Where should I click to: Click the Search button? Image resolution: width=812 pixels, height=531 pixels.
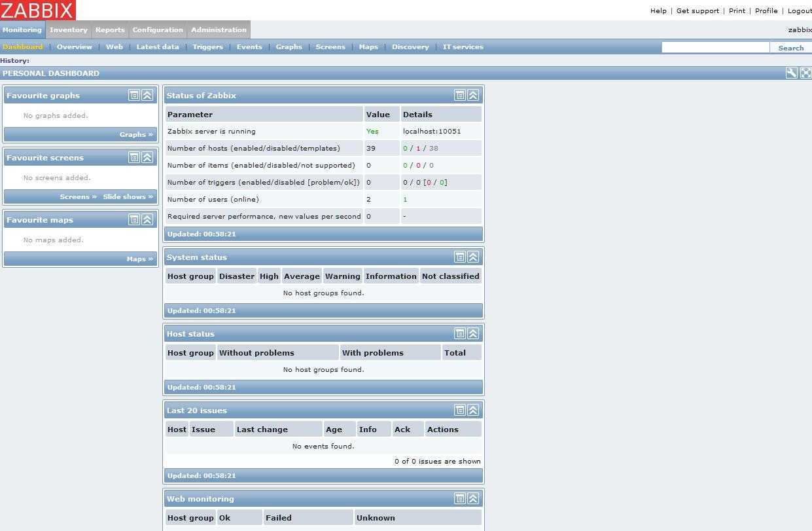pyautogui.click(x=791, y=48)
